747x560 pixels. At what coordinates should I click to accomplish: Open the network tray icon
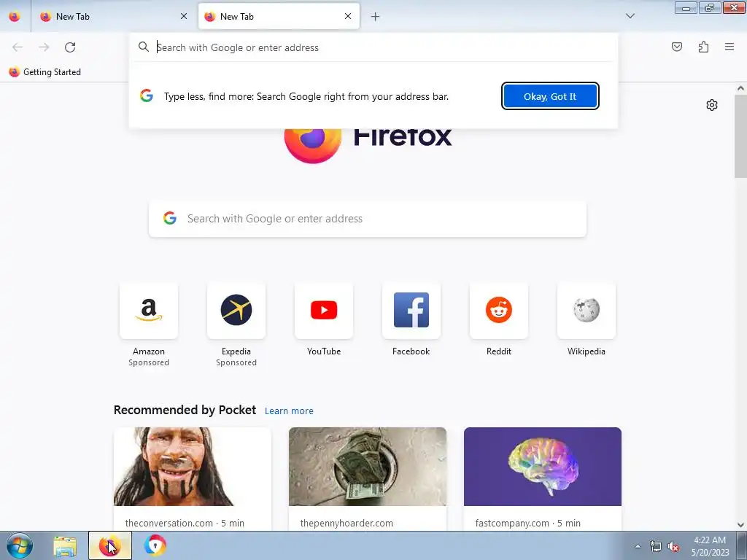pyautogui.click(x=656, y=547)
